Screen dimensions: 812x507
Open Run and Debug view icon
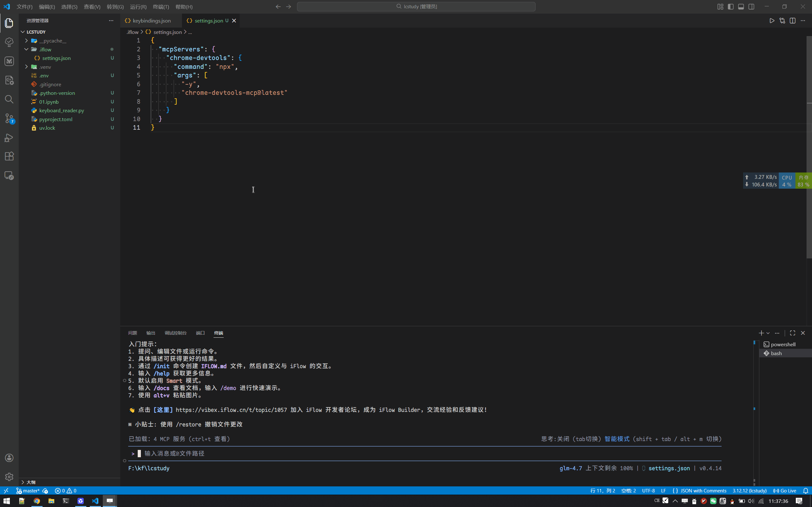click(x=9, y=138)
